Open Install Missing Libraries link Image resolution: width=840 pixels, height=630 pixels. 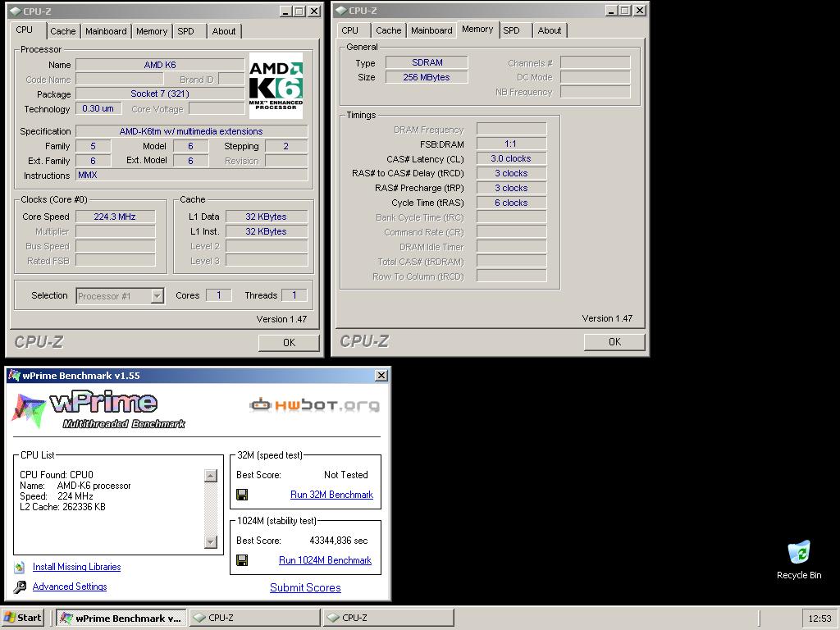tap(76, 567)
